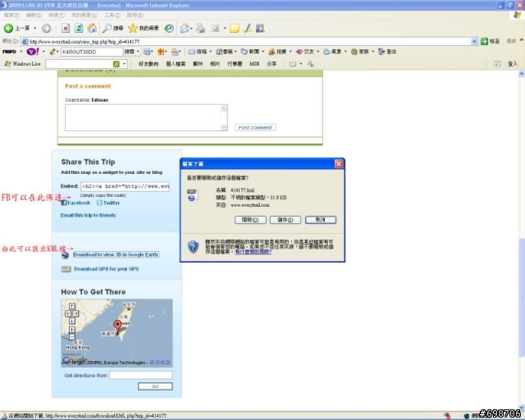Click the map zoom-in plus button
The image size is (525, 420).
point(72,330)
